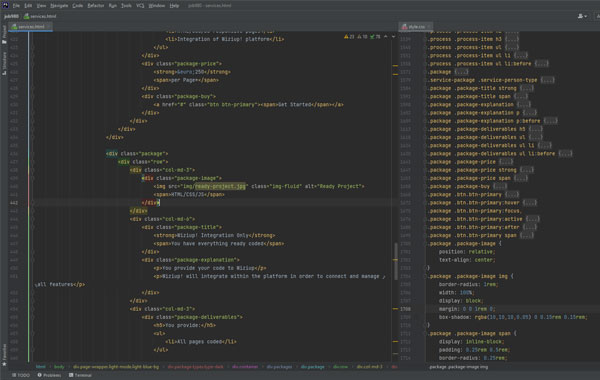This screenshot has height=380, width=600.
Task: Expand folded .package .package-buy rule
Action: pos(499,186)
